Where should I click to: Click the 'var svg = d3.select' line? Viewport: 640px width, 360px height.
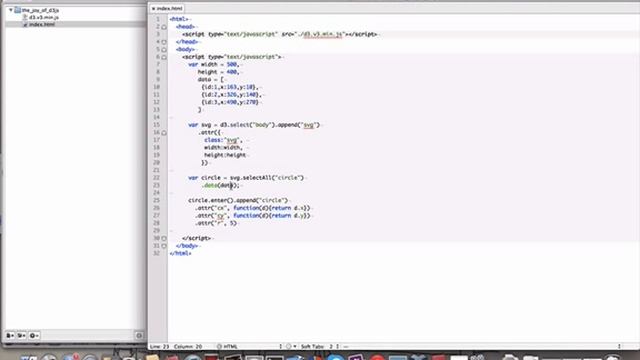[254, 125]
